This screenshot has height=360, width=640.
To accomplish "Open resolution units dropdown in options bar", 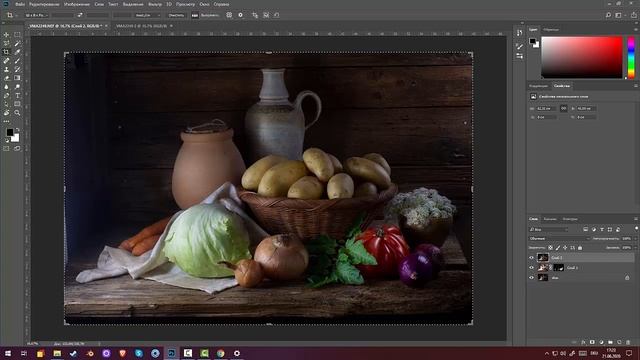I will click(x=148, y=15).
